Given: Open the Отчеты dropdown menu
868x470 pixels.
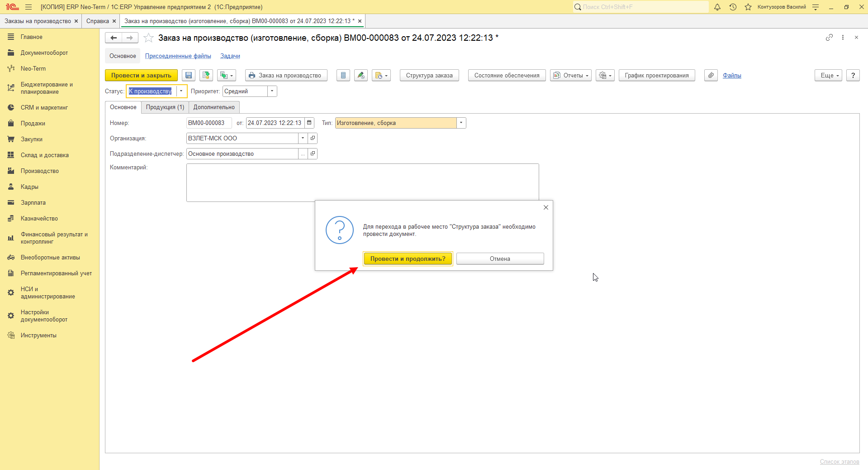Looking at the screenshot, I should [571, 76].
